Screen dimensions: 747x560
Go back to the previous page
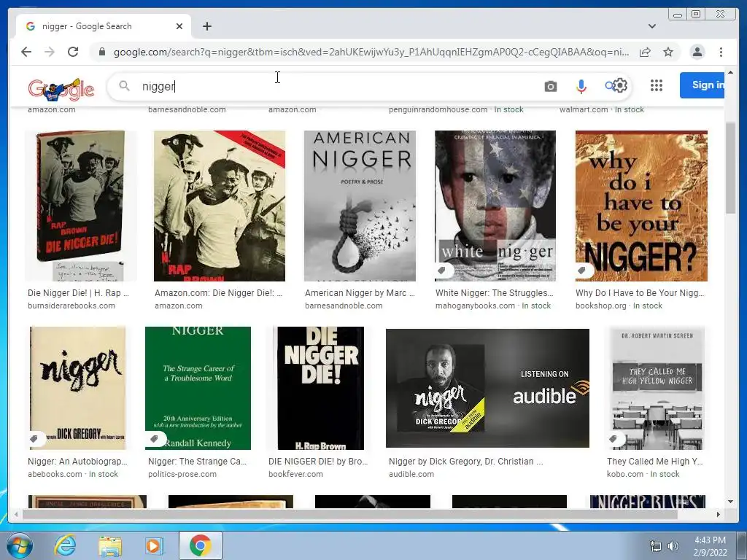tap(26, 52)
